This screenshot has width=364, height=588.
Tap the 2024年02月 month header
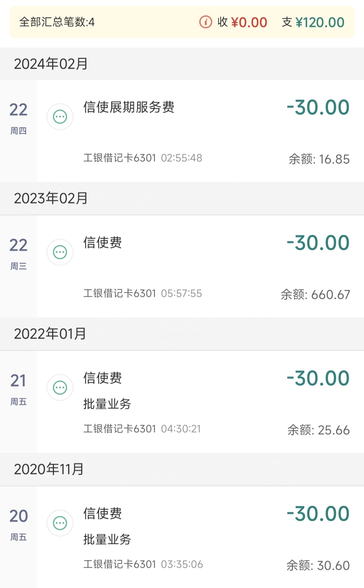tap(51, 64)
